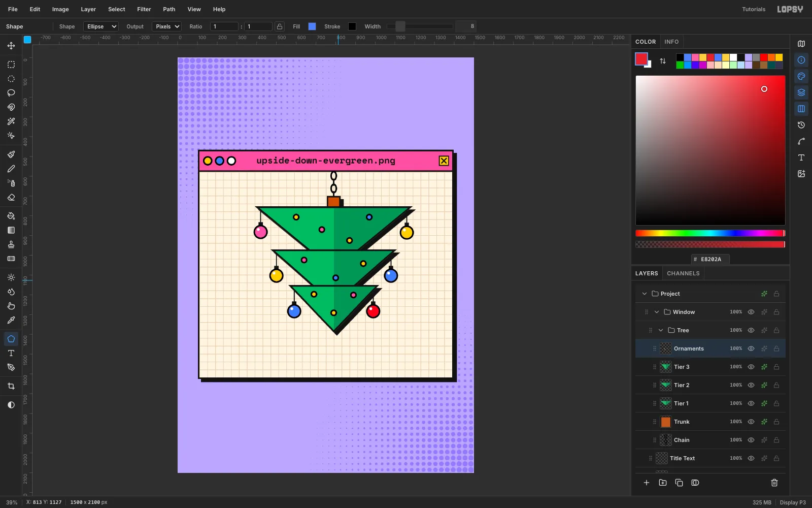
Task: Select the Lasso tool
Action: coord(11,93)
